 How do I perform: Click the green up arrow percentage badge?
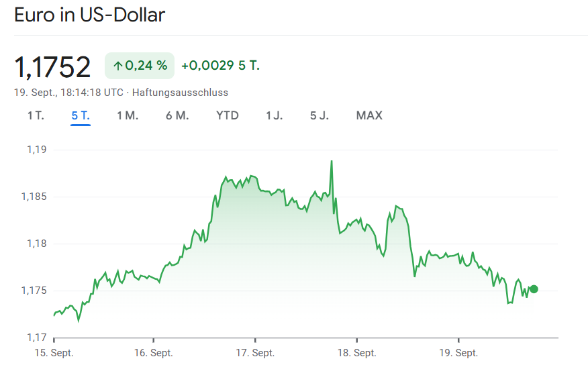point(140,66)
